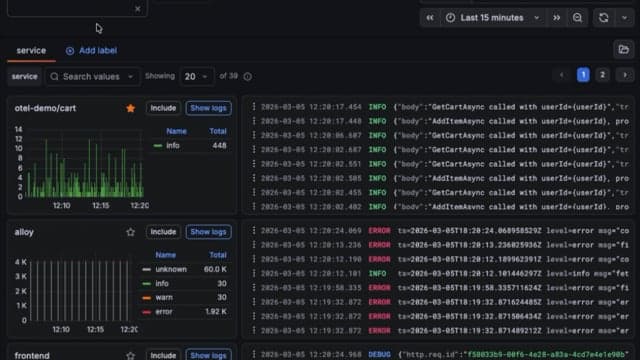Show info about the service count
The image size is (640, 360).
(247, 77)
